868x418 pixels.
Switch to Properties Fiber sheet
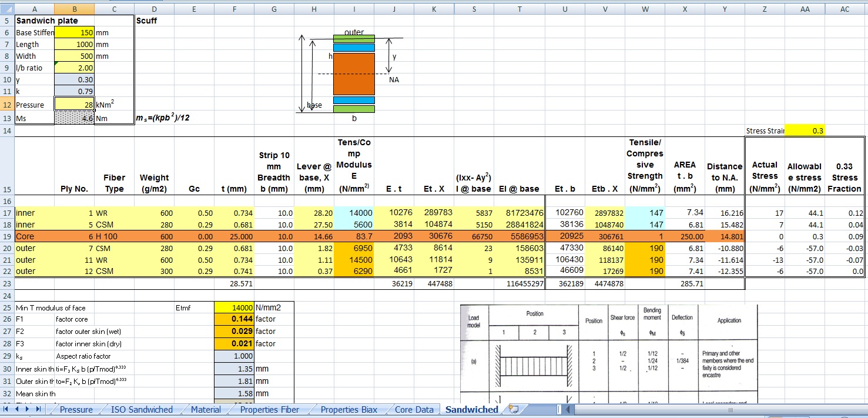269,410
